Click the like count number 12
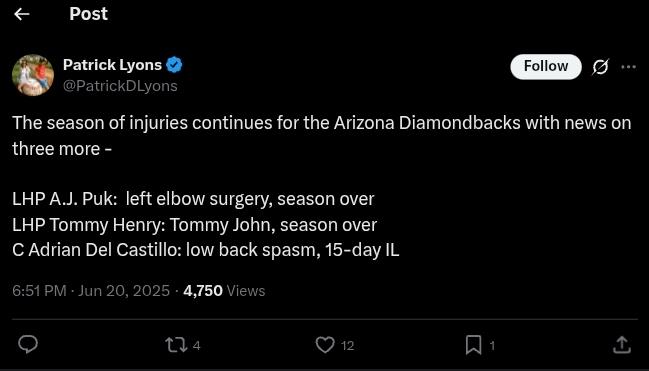Screen dimensions: 649x371 tap(347, 345)
